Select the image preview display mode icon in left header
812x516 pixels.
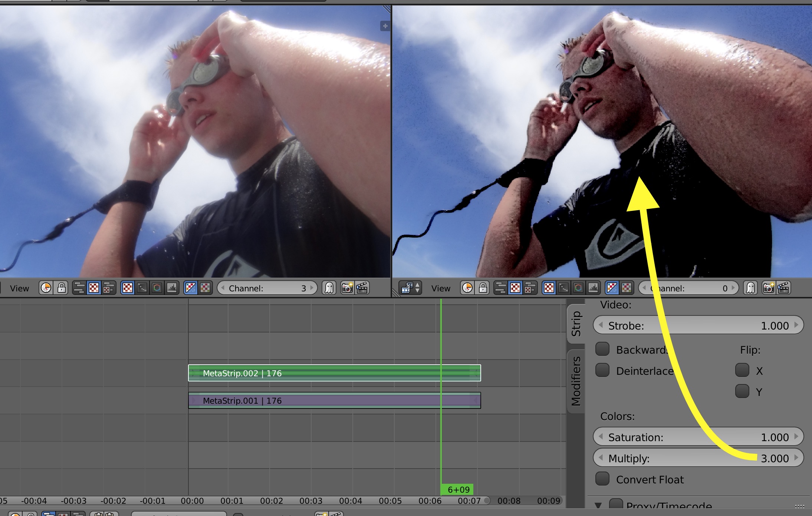coord(127,287)
